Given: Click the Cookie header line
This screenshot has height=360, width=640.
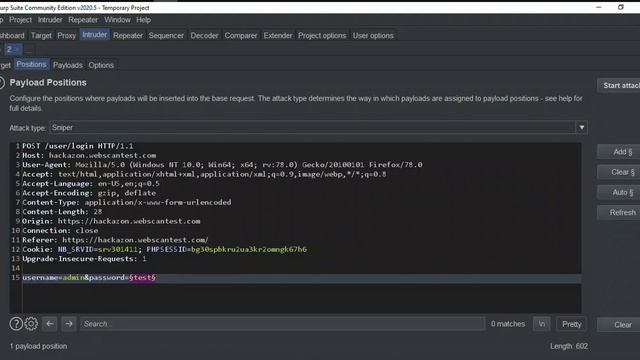Looking at the screenshot, I should (x=164, y=249).
